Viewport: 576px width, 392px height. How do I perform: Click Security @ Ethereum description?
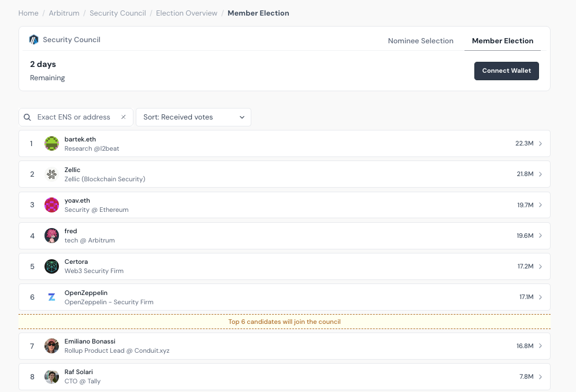coord(96,210)
